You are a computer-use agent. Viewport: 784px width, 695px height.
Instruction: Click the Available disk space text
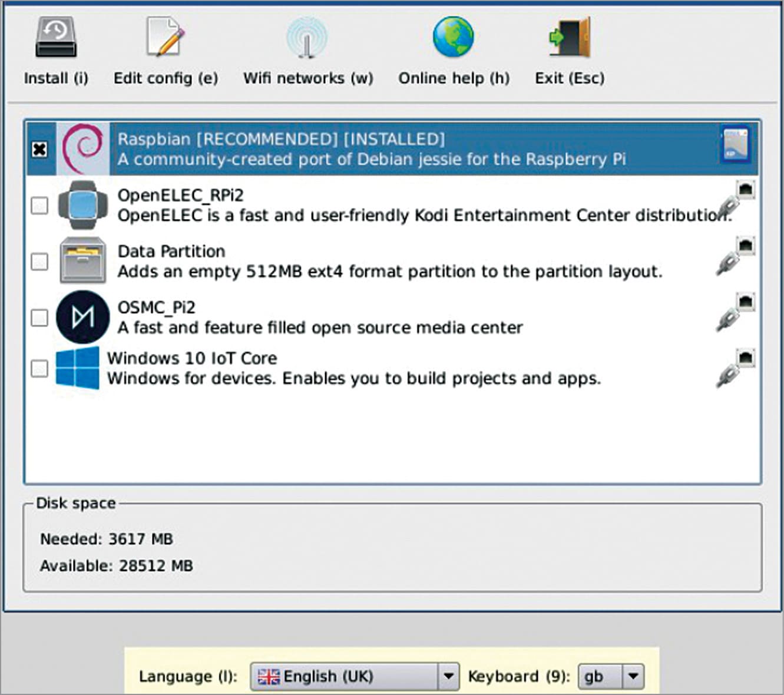pyautogui.click(x=116, y=565)
